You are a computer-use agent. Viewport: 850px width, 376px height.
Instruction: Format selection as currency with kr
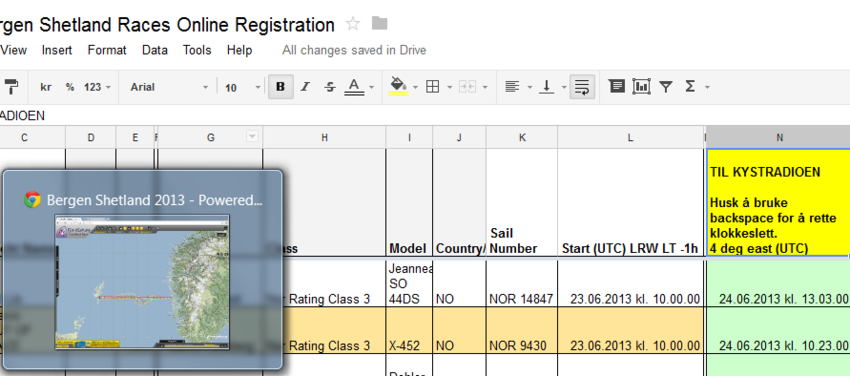point(46,87)
